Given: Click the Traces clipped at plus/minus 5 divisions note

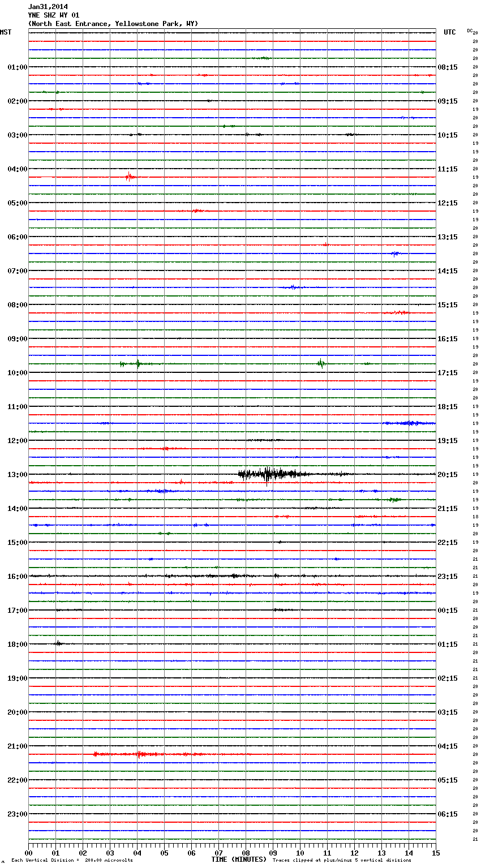Looking at the screenshot, I should coord(342,861).
